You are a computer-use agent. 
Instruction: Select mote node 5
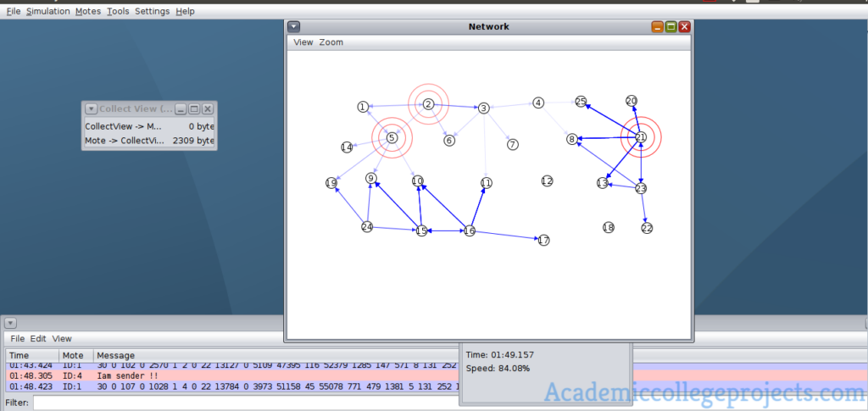[392, 138]
